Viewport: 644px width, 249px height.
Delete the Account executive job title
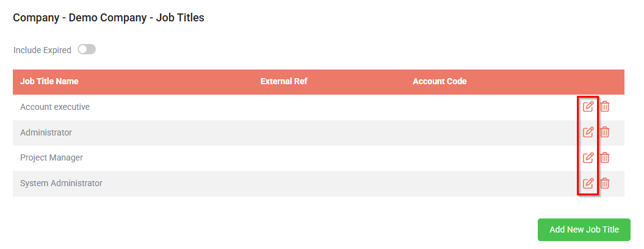pos(604,106)
